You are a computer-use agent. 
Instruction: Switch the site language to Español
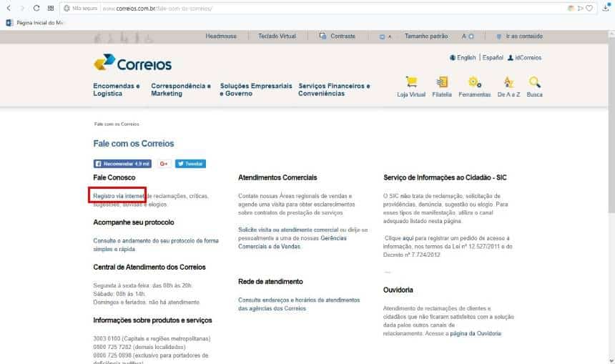(493, 58)
